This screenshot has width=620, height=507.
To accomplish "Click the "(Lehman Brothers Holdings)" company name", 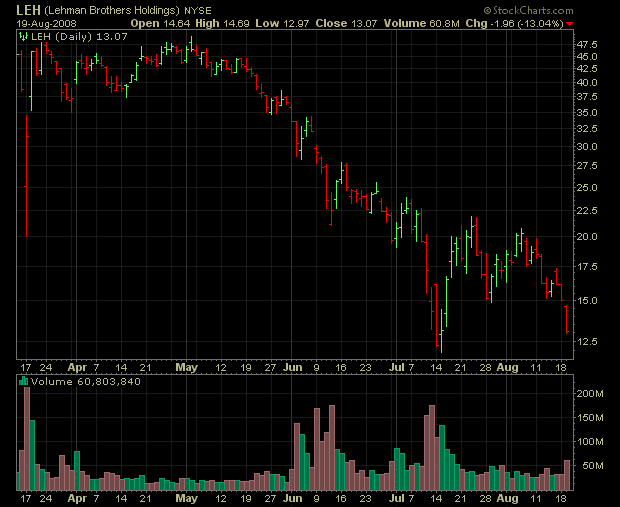I will (x=112, y=11).
